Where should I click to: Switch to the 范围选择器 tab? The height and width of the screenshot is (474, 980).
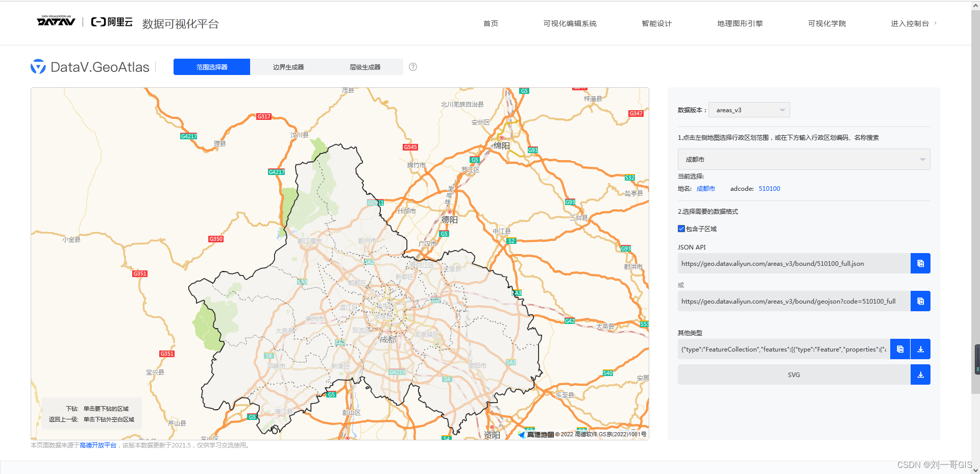(212, 67)
